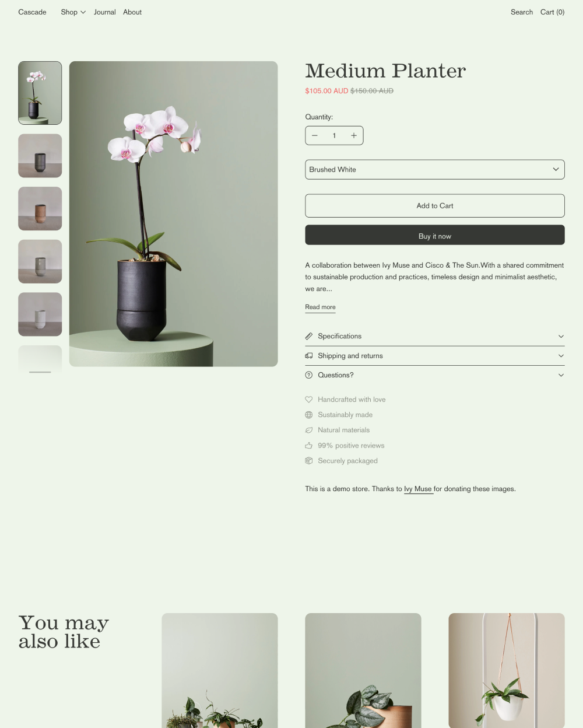Click the quantity input field
Image resolution: width=583 pixels, height=728 pixels.
334,136
